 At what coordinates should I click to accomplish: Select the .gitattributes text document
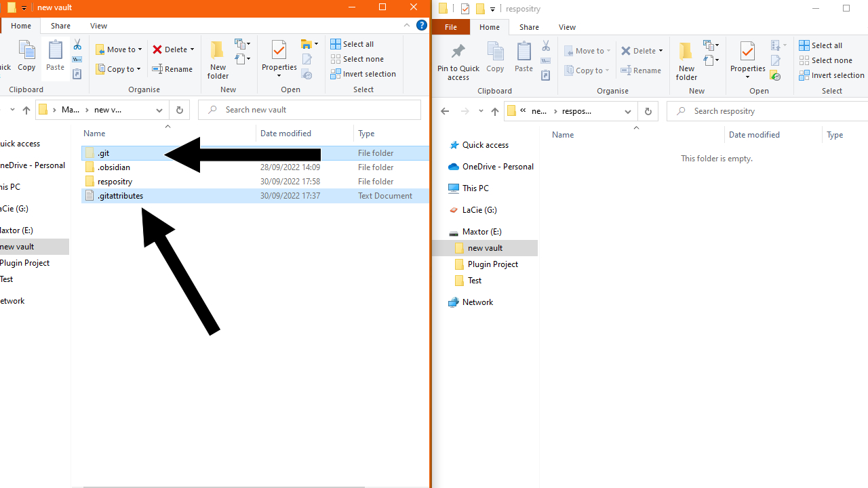255,196
